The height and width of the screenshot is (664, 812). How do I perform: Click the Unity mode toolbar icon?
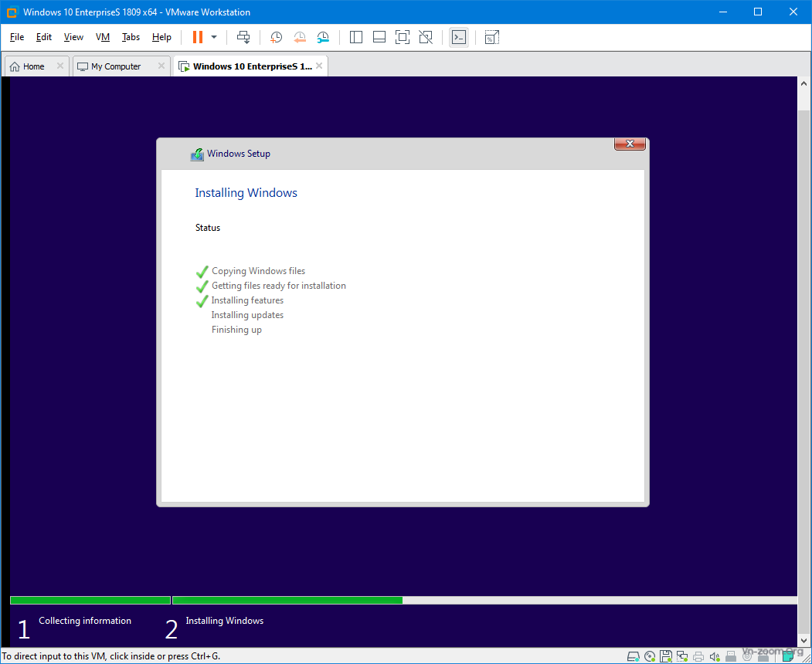[426, 37]
